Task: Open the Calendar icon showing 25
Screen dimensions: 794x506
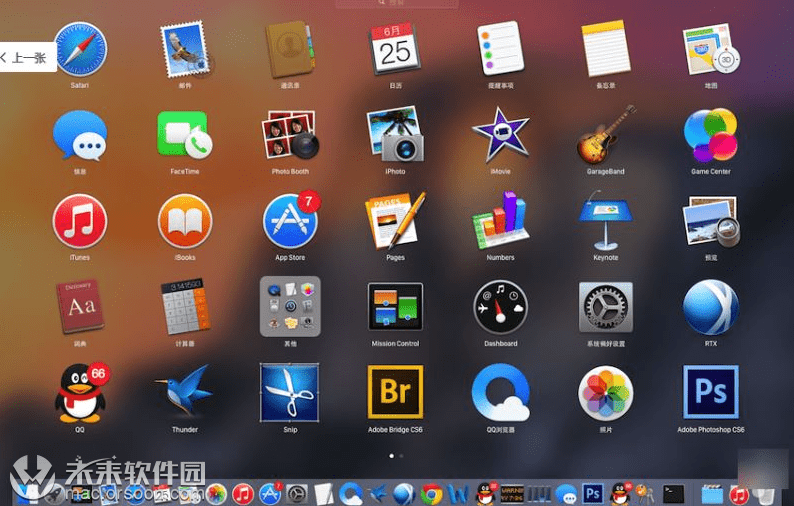Action: pyautogui.click(x=395, y=49)
